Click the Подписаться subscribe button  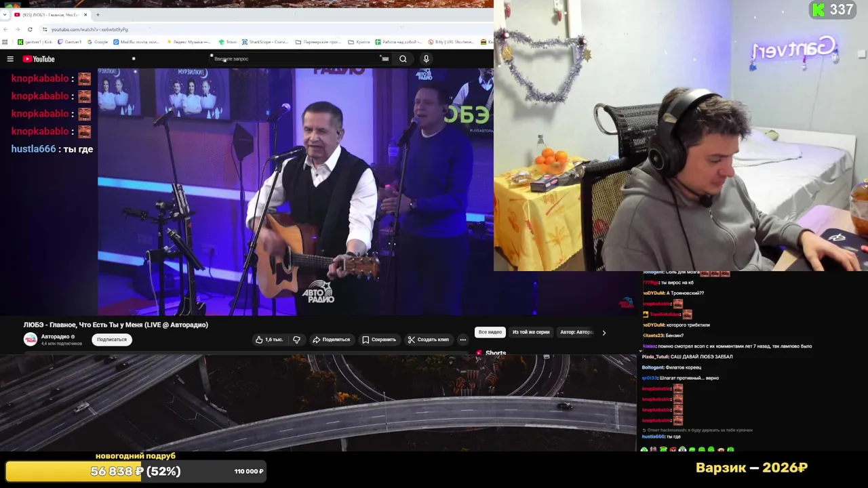click(x=112, y=340)
